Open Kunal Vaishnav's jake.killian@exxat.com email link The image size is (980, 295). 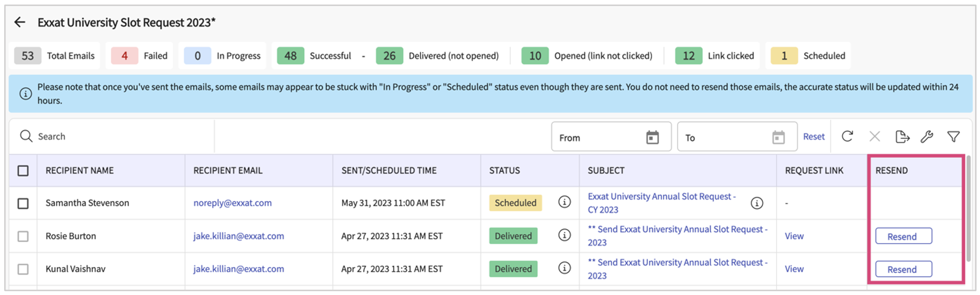(x=238, y=269)
